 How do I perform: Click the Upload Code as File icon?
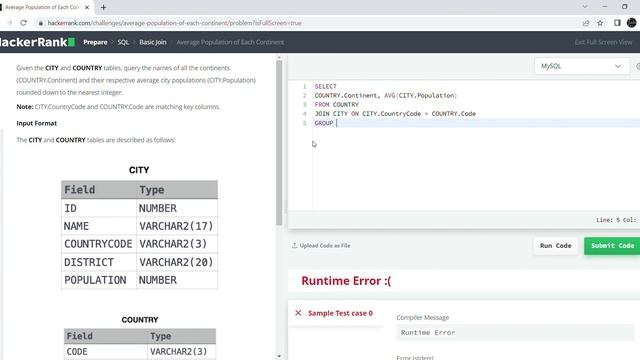point(294,245)
